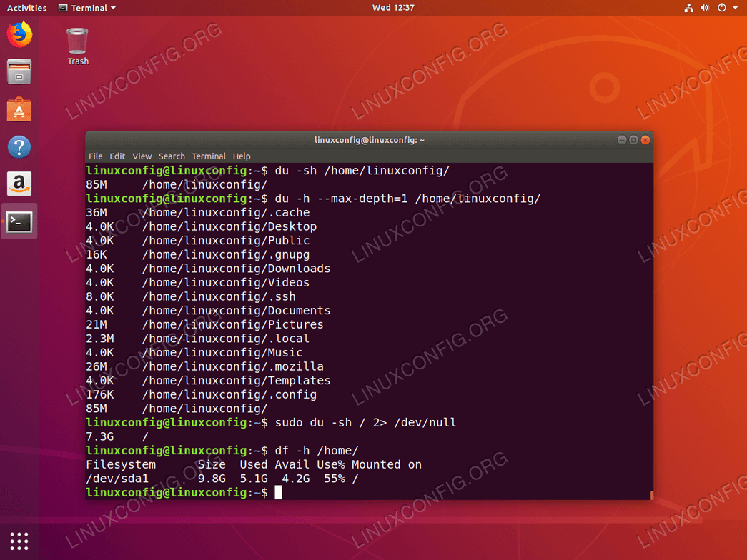Screen dimensions: 747x560
Task: Click the 'sudo du -sh / 2> /dev/null' command
Action: point(365,422)
